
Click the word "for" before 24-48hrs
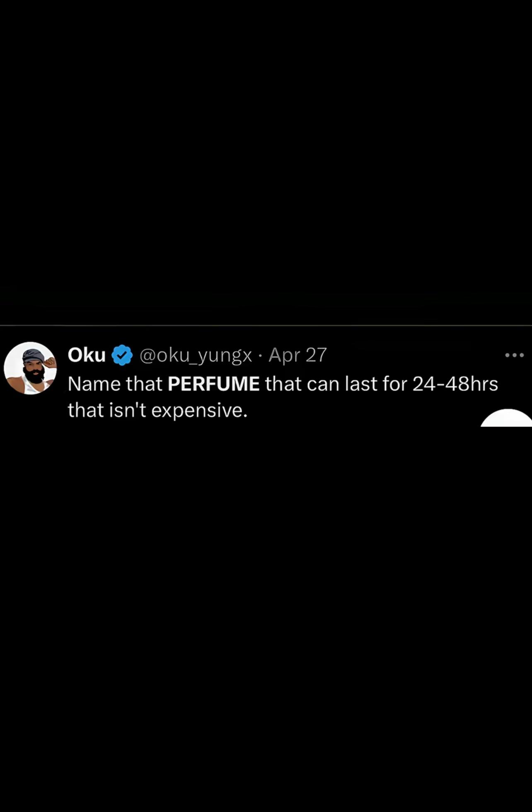coord(395,384)
